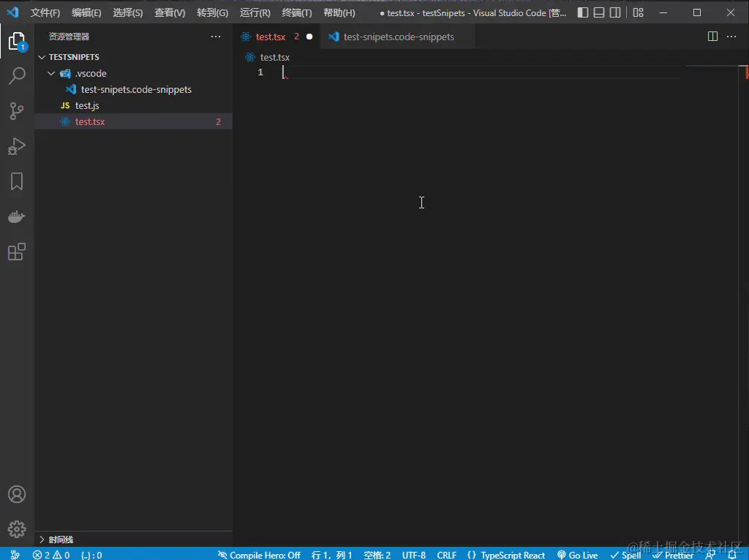Open problems from errors and warnings indicator

[x=51, y=555]
